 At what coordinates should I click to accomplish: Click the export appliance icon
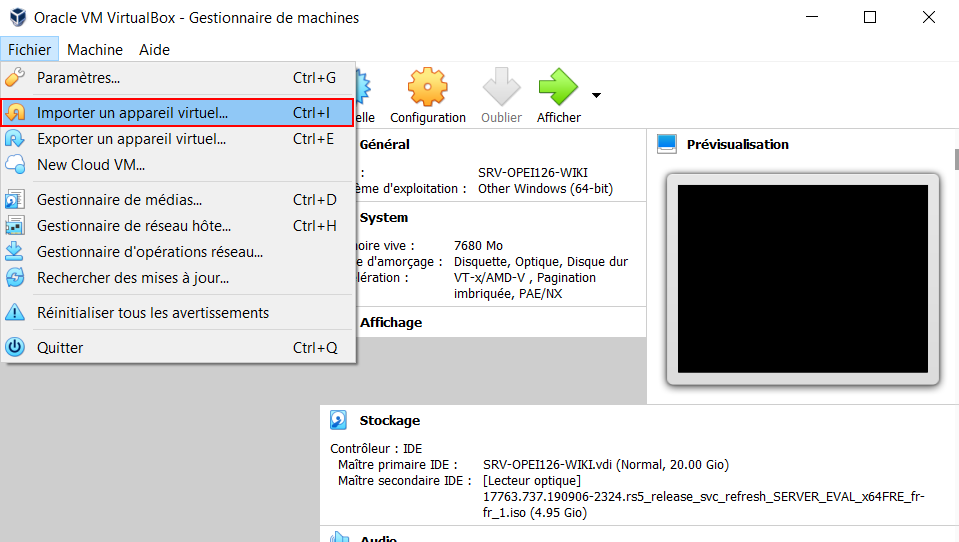tap(15, 139)
